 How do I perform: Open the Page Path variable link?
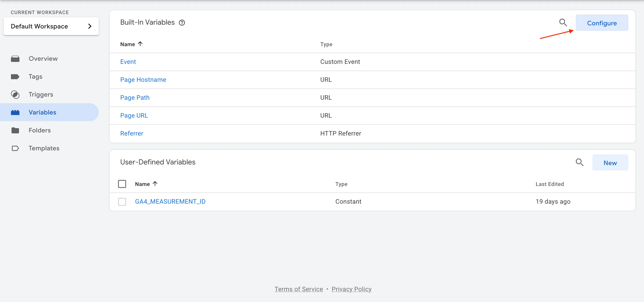tap(135, 97)
